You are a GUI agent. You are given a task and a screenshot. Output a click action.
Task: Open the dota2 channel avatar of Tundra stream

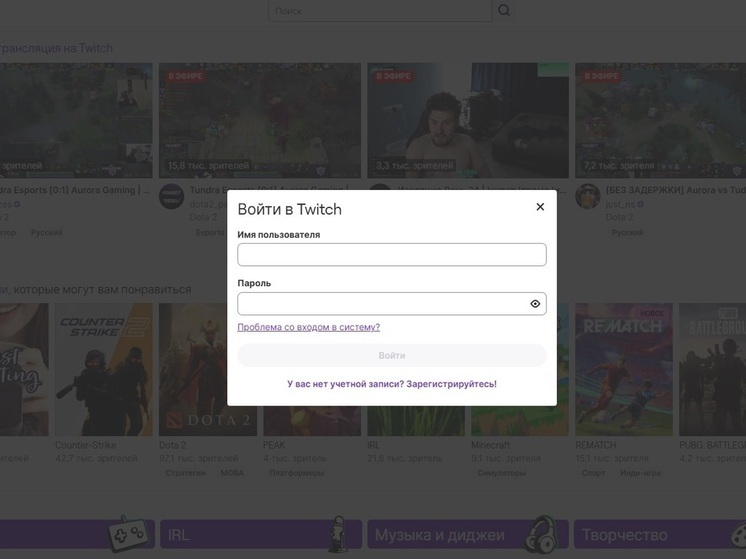tap(172, 196)
